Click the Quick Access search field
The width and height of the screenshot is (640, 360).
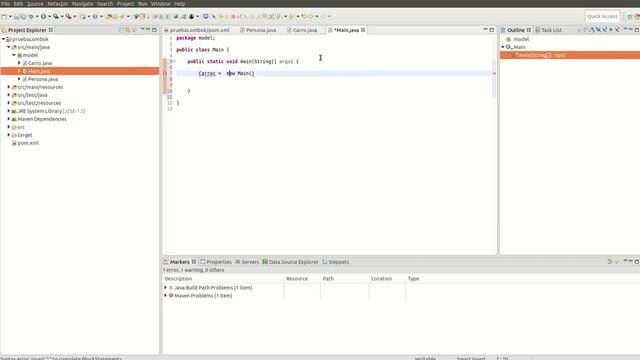(x=602, y=16)
